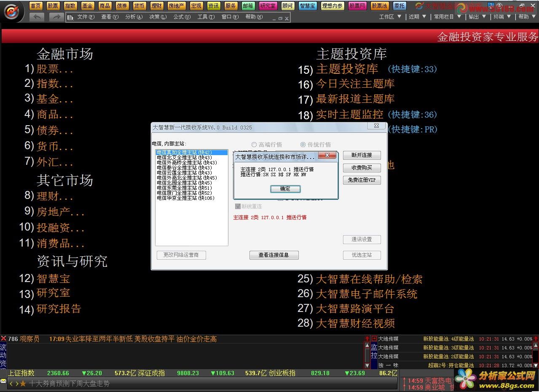Open 宏观 toolbar button
The image size is (539, 392).
[x=196, y=5]
